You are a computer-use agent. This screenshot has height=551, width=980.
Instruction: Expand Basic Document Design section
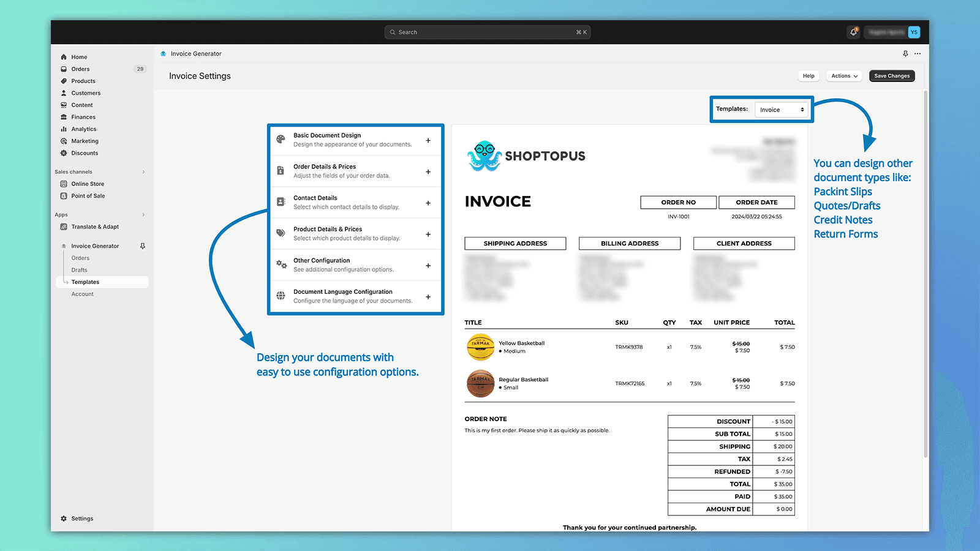tap(428, 140)
